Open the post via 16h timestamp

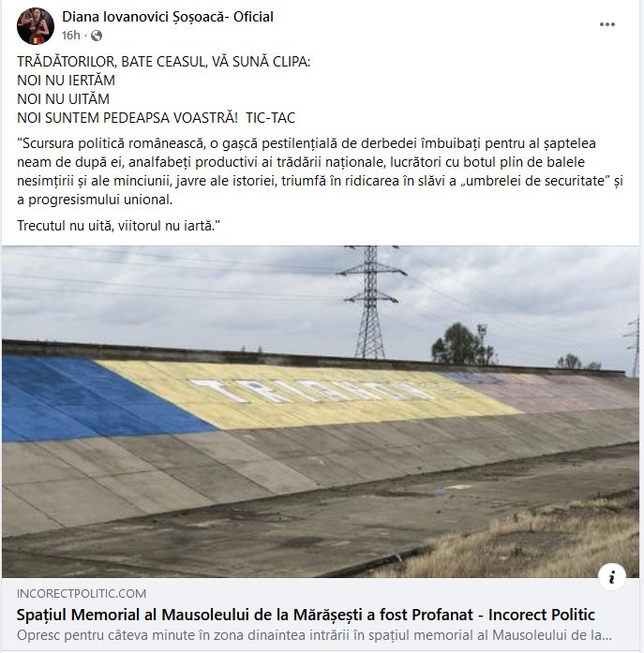point(71,36)
